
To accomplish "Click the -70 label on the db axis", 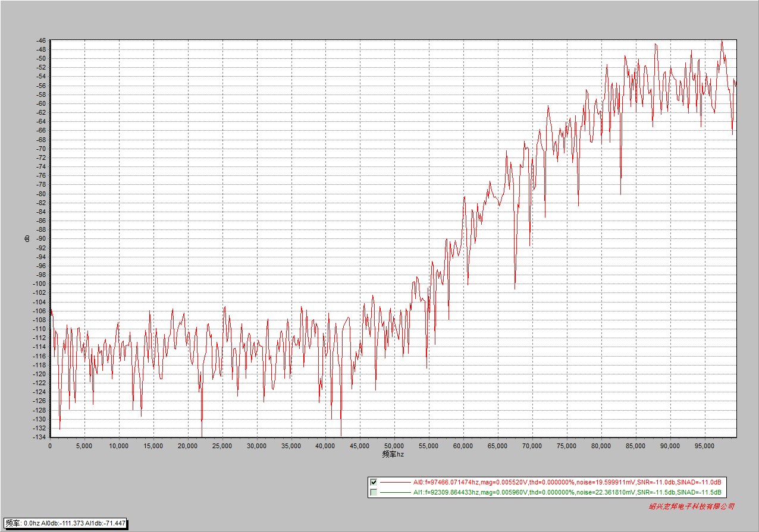I will [41, 149].
